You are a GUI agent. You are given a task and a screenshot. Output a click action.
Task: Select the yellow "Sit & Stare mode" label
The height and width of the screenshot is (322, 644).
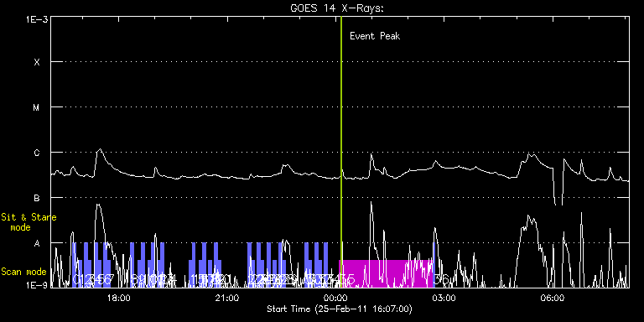29,221
